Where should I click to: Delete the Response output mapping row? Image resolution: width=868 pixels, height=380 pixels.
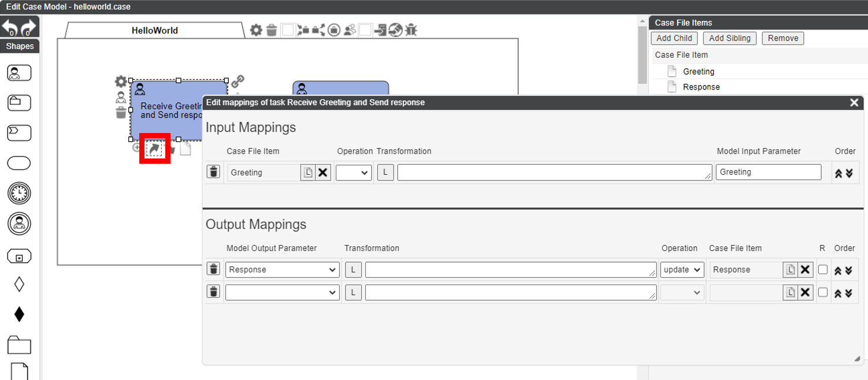pyautogui.click(x=214, y=269)
